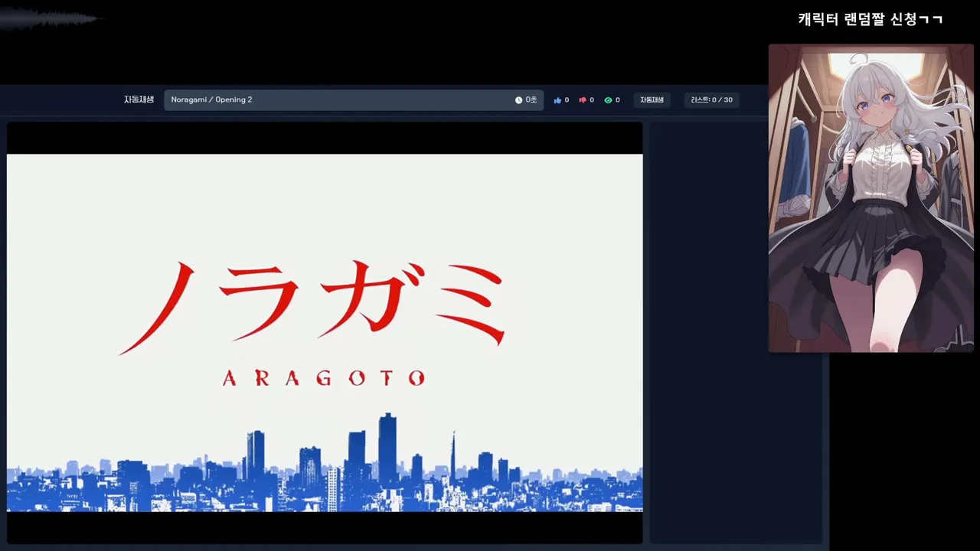Click the red thumbs-down dislike icon

(583, 100)
